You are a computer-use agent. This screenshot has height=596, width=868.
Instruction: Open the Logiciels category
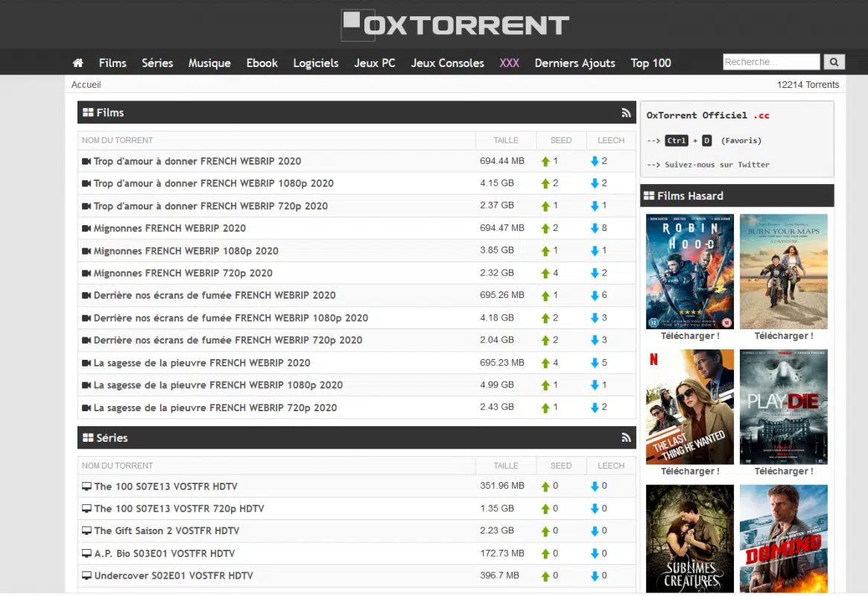point(316,63)
